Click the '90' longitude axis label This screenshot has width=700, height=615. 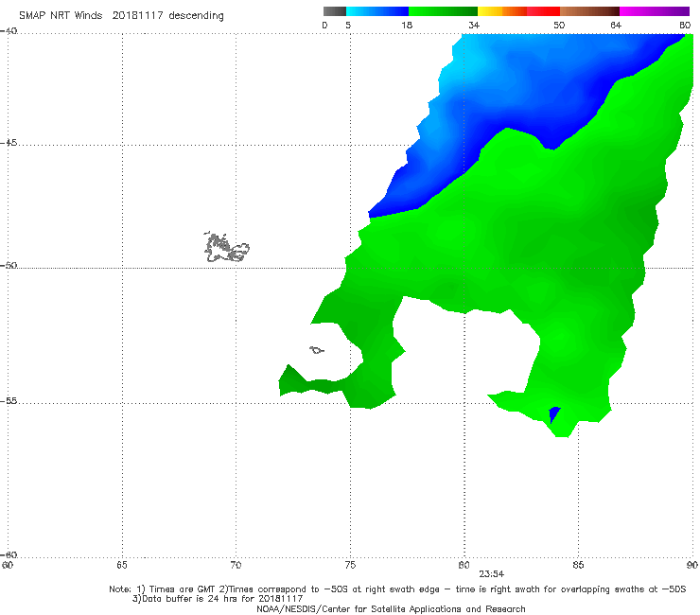692,565
